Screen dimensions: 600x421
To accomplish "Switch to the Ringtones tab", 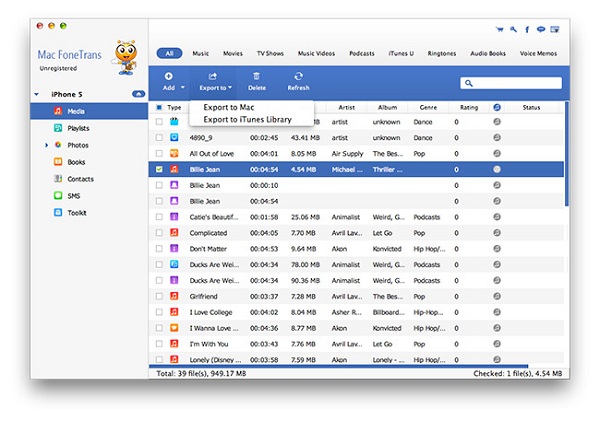I will click(441, 53).
